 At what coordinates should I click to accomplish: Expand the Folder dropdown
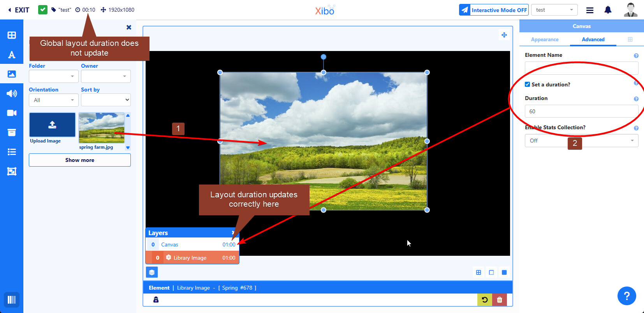(x=54, y=76)
